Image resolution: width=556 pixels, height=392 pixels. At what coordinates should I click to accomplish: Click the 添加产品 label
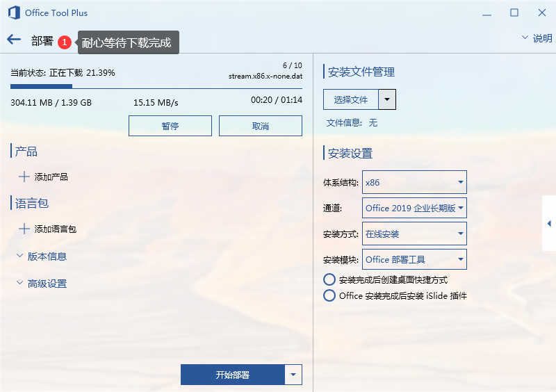(51, 177)
